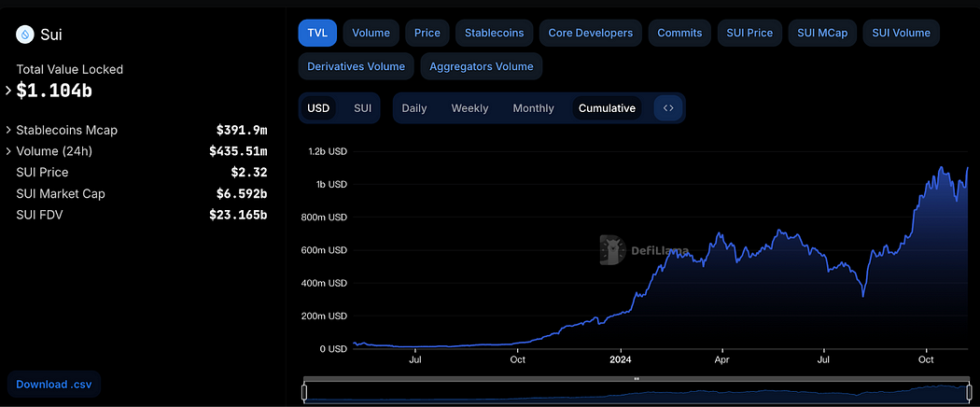Screen dimensions: 980x407
Task: Select the TVL chart toggle
Action: [317, 33]
